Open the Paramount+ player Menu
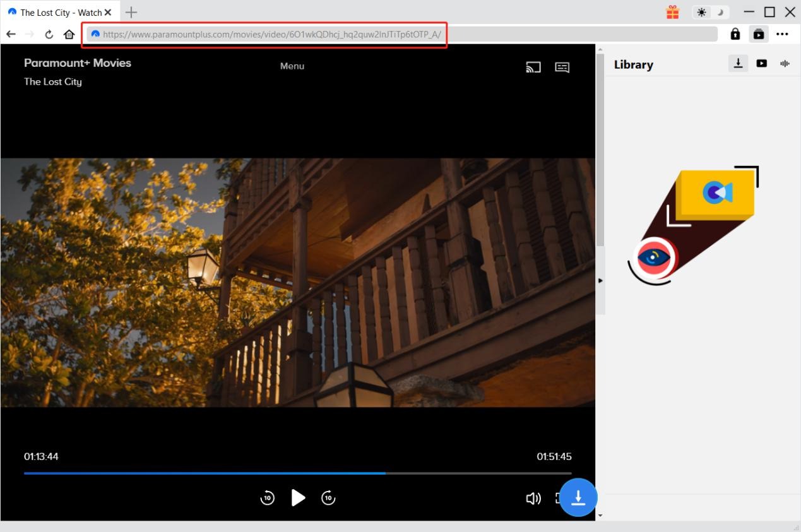The height and width of the screenshot is (532, 801). pyautogui.click(x=292, y=66)
